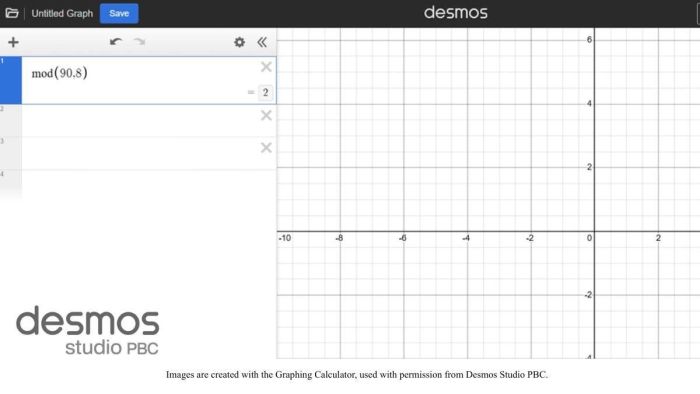
Task: Open the graph folder icon
Action: click(12, 13)
